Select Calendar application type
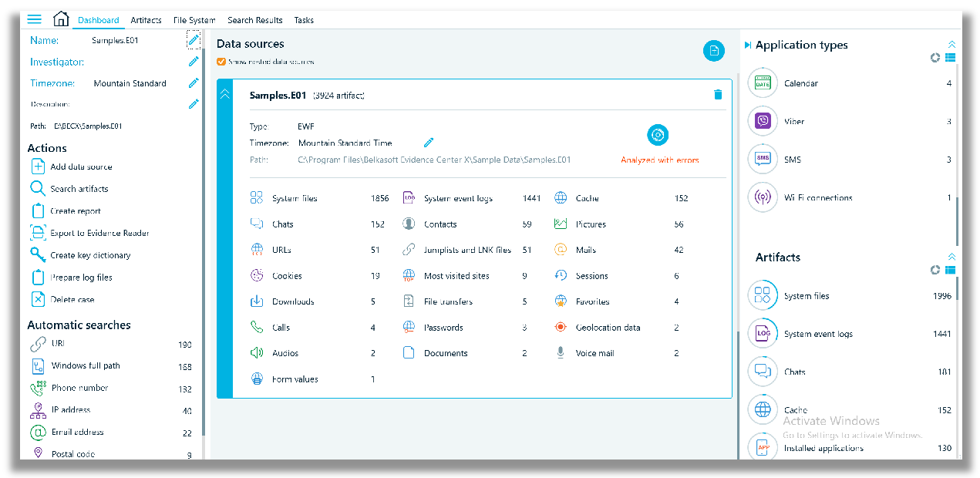The height and width of the screenshot is (478, 980). pos(851,83)
